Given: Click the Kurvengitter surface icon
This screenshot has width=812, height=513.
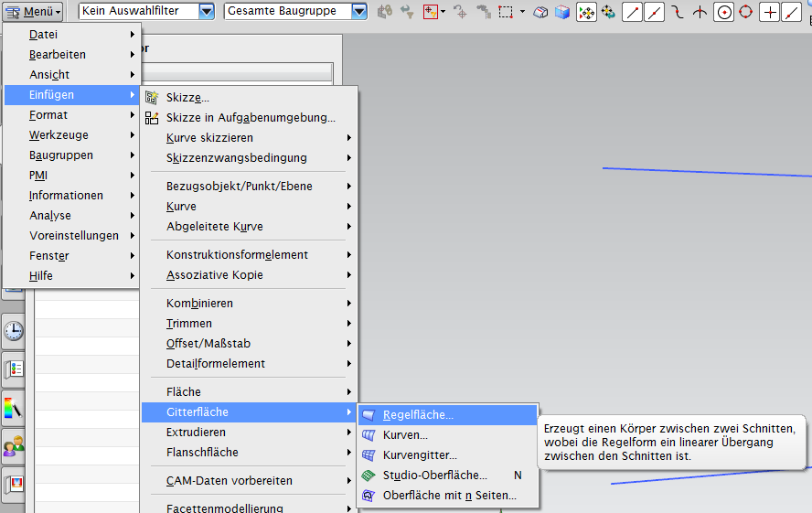Looking at the screenshot, I should point(369,455).
